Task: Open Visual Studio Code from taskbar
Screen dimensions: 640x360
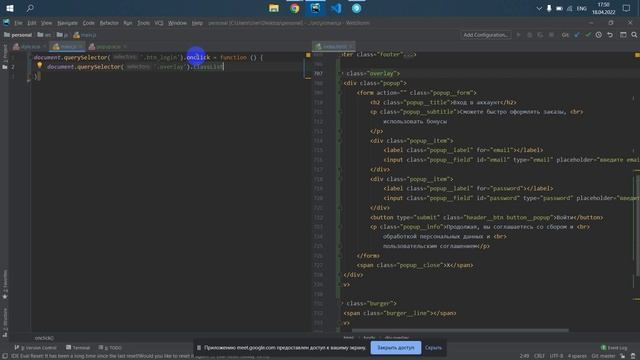Action: pyautogui.click(x=336, y=8)
